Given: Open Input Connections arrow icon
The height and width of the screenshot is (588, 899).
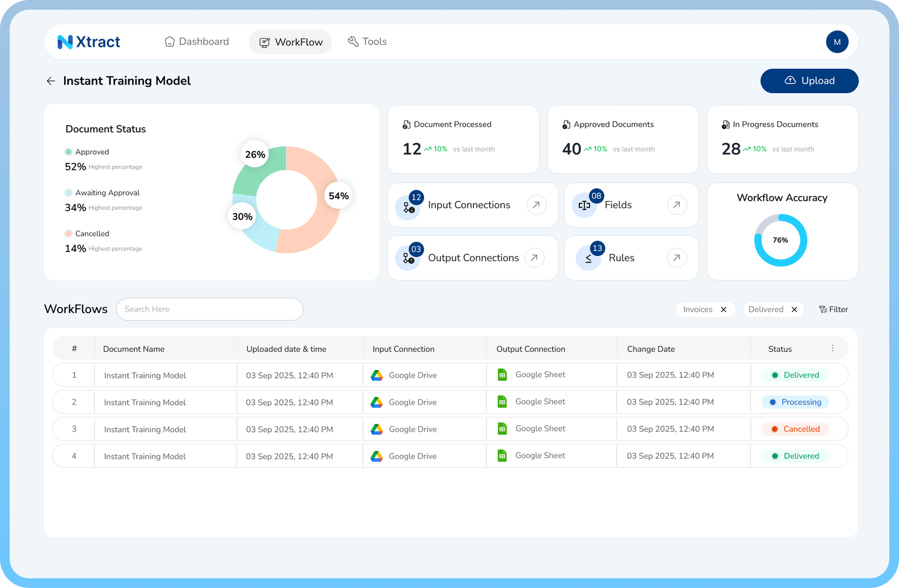Looking at the screenshot, I should [536, 205].
